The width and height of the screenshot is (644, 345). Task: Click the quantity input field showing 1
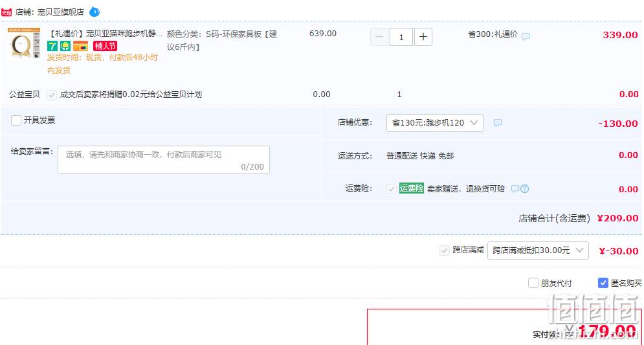[401, 37]
